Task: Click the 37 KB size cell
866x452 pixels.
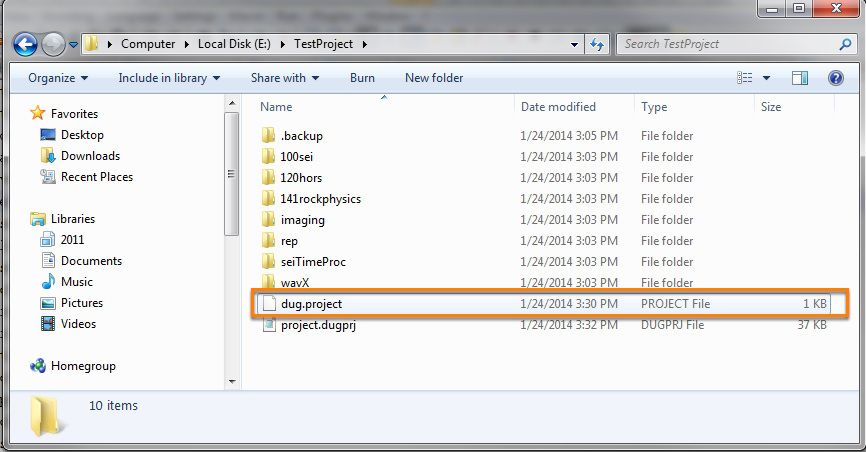Action: 812,325
